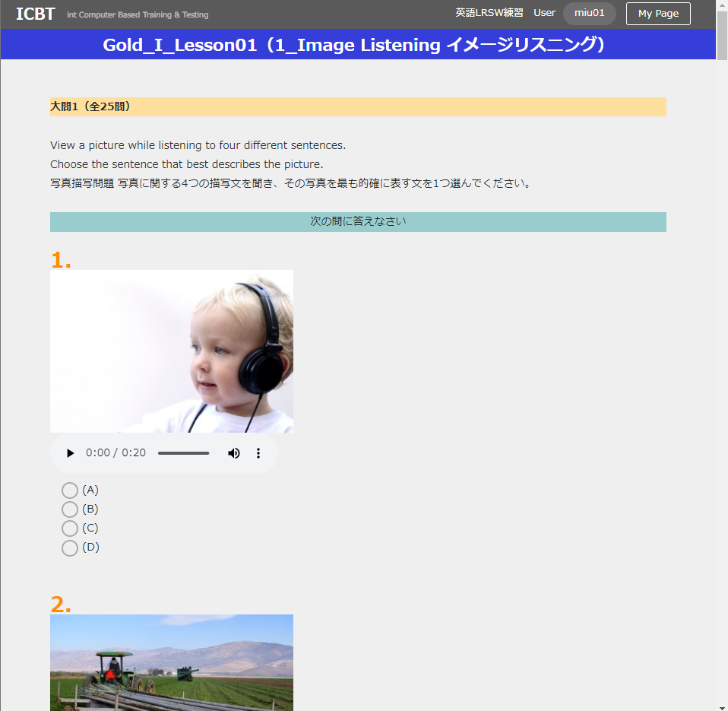Mute the audio player volume
This screenshot has width=728, height=711.
[x=234, y=453]
